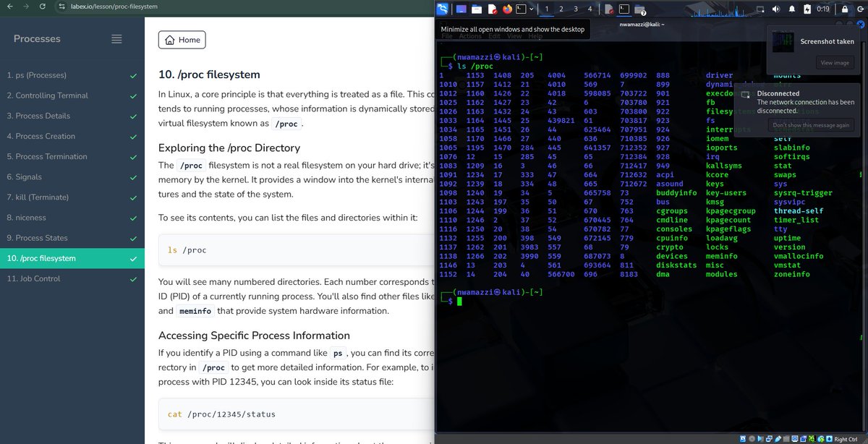Click the VirtualBox display status icon
Image resolution: width=868 pixels, height=444 pixels.
(795, 439)
